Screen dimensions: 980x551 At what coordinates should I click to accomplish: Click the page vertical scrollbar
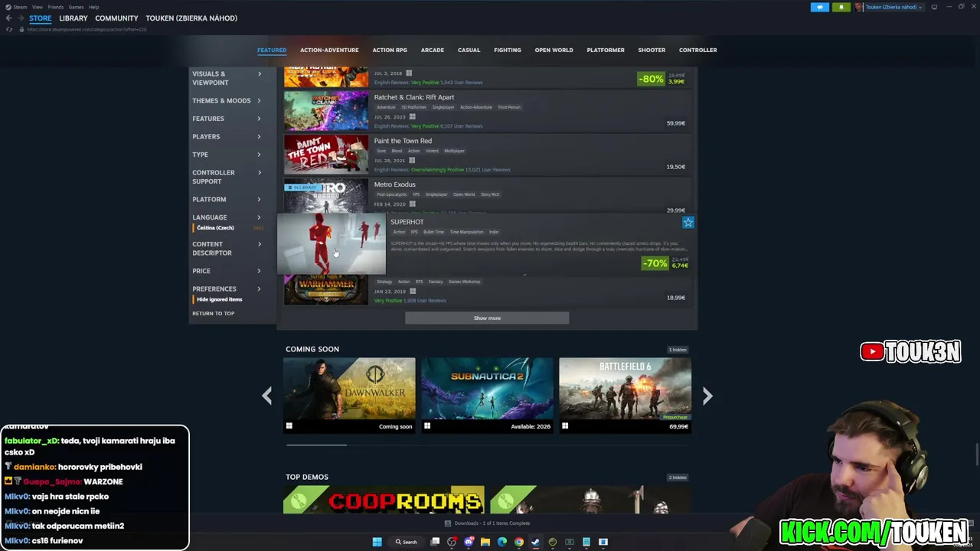(976, 453)
